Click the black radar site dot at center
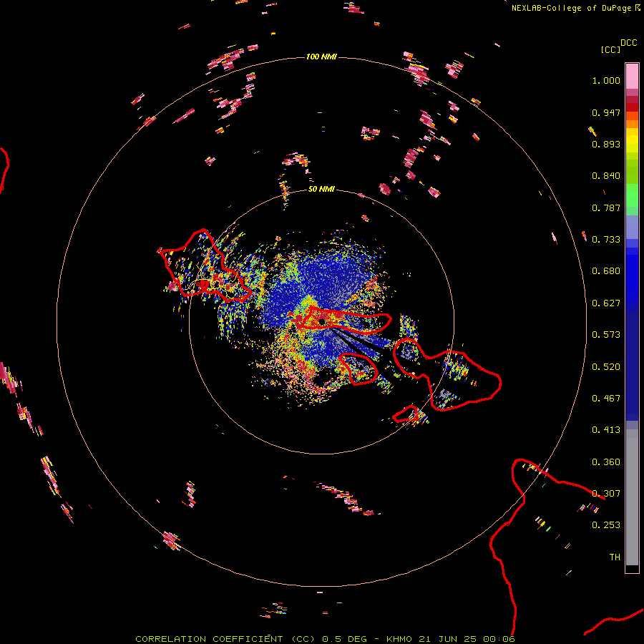 (322, 321)
